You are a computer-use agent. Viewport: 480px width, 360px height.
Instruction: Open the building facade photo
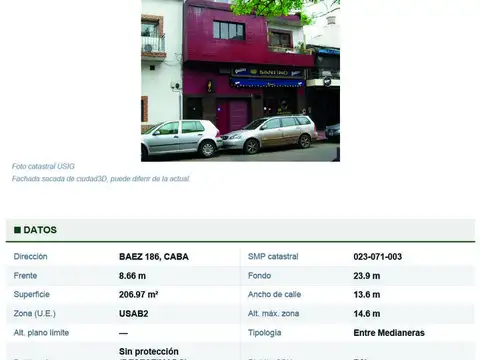click(x=240, y=81)
